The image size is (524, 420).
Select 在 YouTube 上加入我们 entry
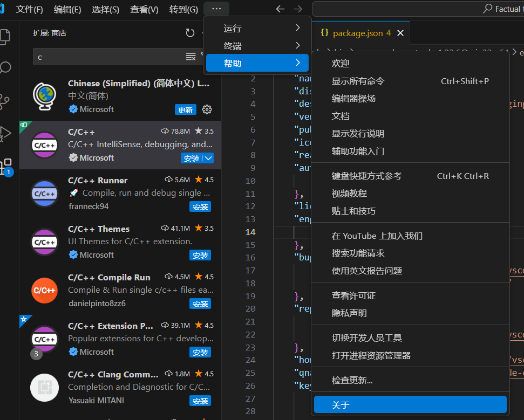(410, 236)
